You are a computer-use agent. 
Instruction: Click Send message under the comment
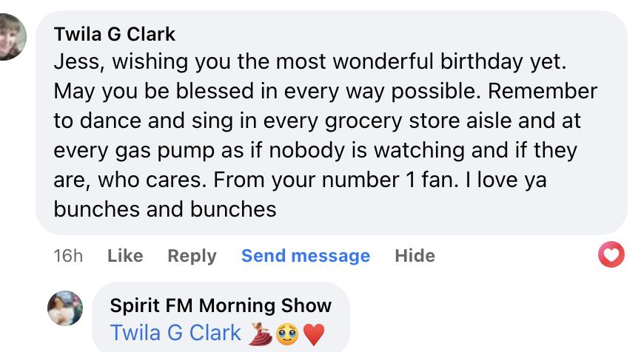pyautogui.click(x=305, y=256)
